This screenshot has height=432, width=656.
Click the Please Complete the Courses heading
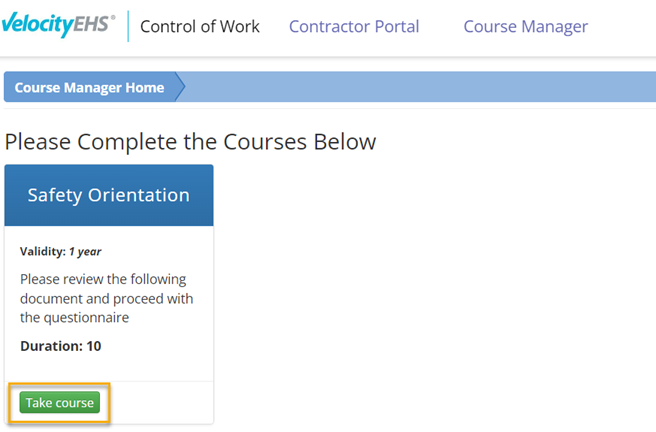[190, 142]
